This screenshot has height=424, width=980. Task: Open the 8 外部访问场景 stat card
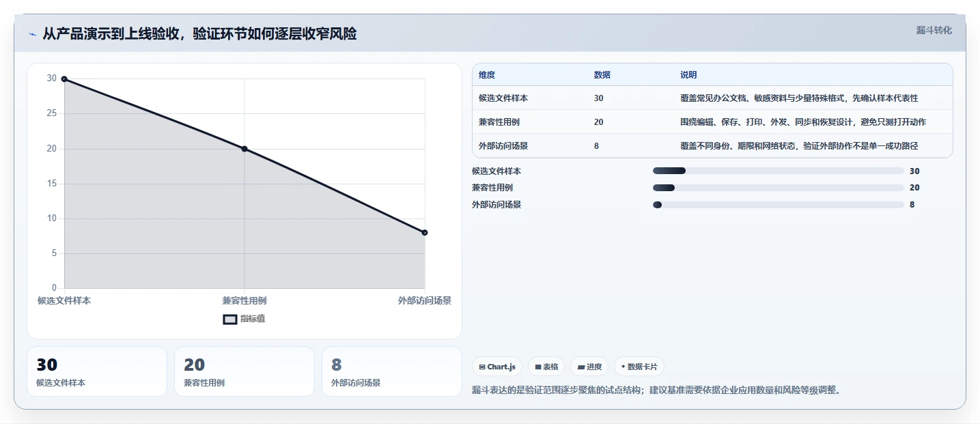click(392, 371)
